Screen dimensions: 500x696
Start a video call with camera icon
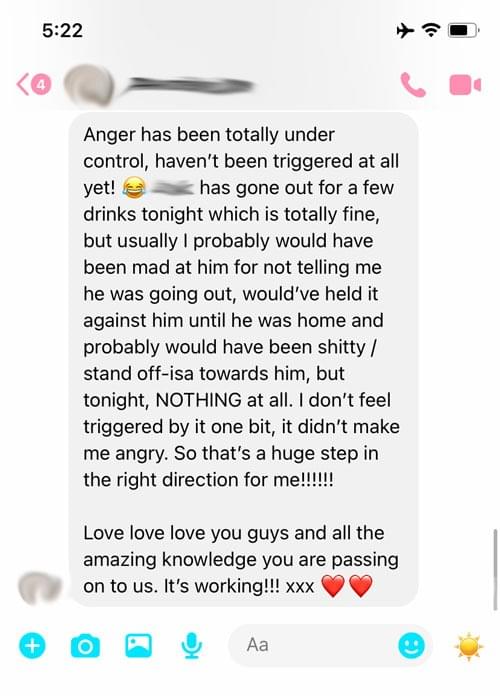pyautogui.click(x=465, y=85)
